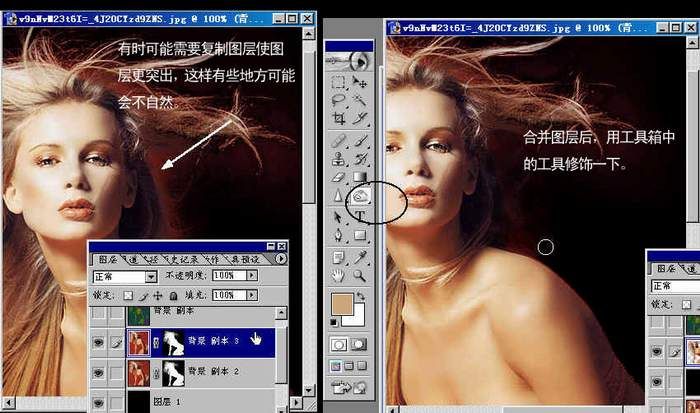Select the Type tool

360,217
